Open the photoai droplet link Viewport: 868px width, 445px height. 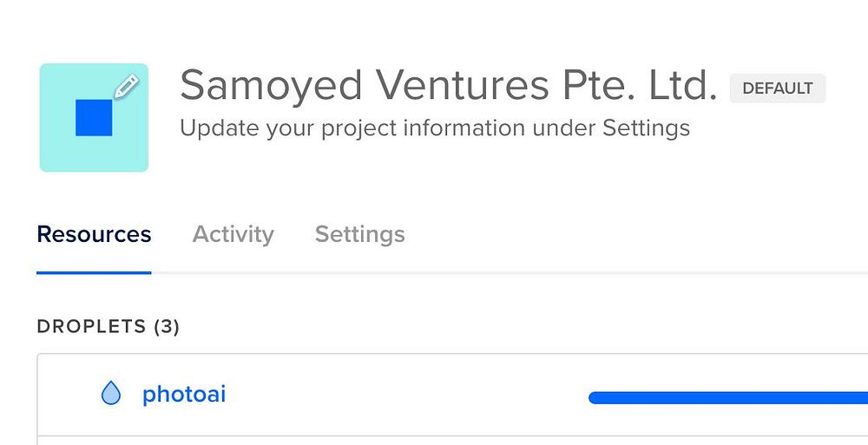[x=184, y=395]
